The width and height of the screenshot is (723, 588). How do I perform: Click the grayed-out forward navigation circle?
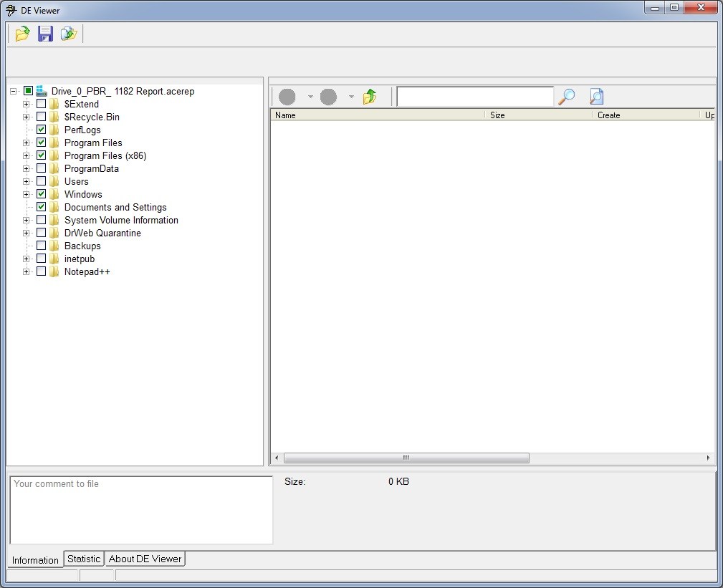329,97
